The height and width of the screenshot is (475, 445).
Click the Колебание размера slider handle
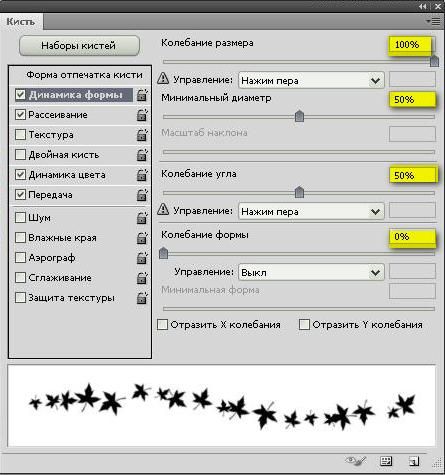(x=434, y=61)
